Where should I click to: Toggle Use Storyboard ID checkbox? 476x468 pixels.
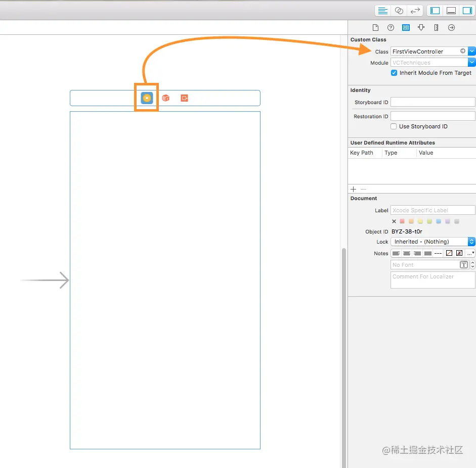tap(394, 126)
